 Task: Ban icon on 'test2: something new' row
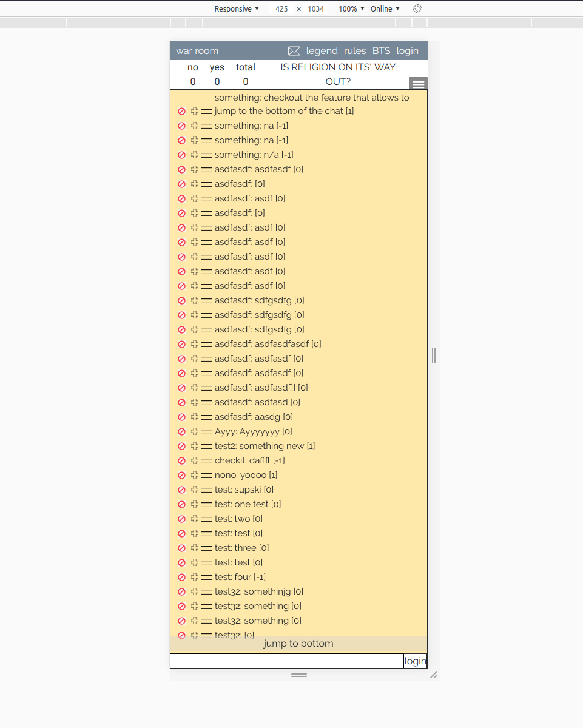pos(181,447)
